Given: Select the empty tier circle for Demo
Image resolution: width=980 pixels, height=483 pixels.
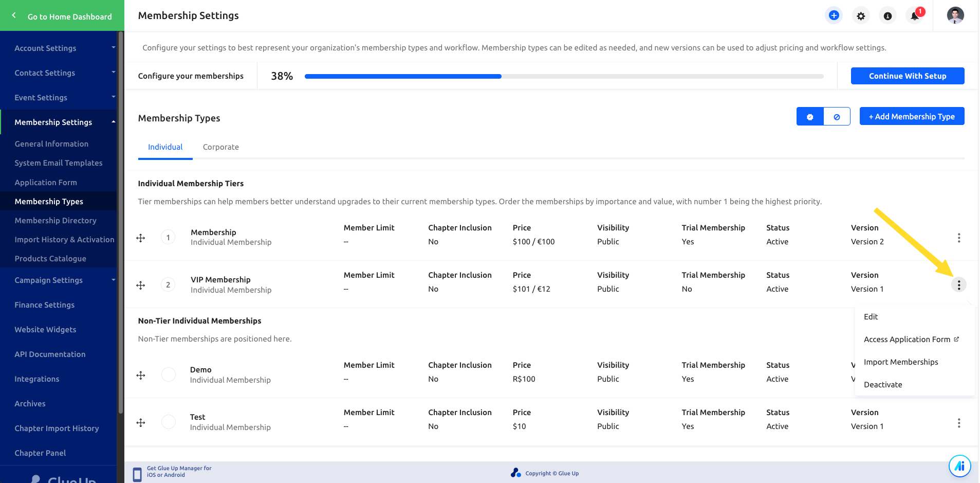Looking at the screenshot, I should pos(169,374).
